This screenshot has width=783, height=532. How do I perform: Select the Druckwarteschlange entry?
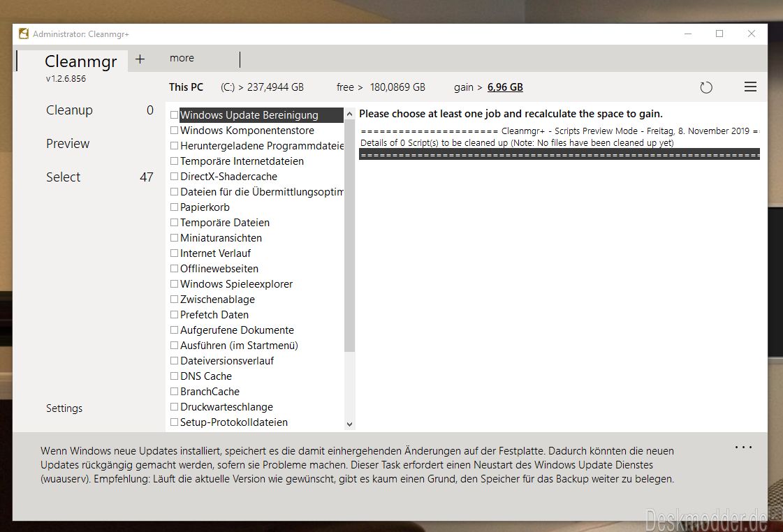coord(226,407)
